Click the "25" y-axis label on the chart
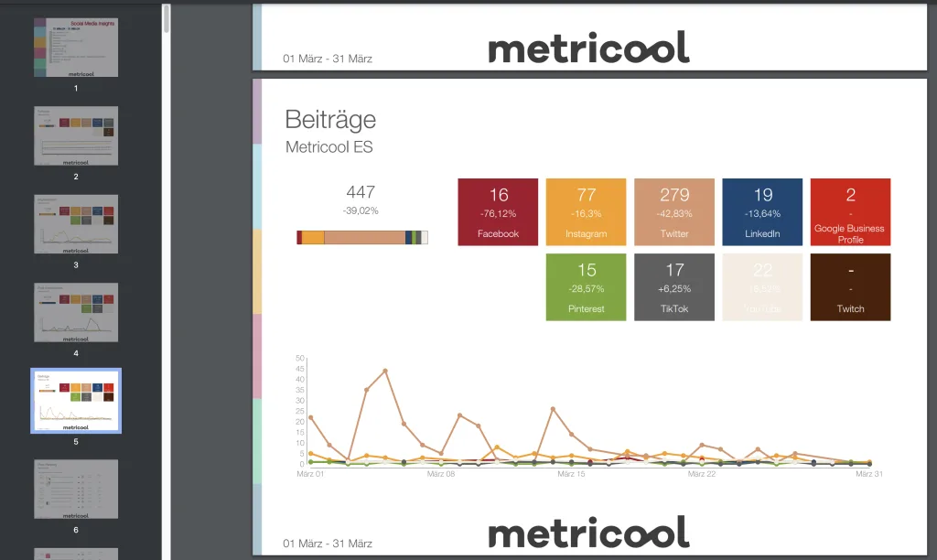The image size is (937, 560). (x=300, y=411)
